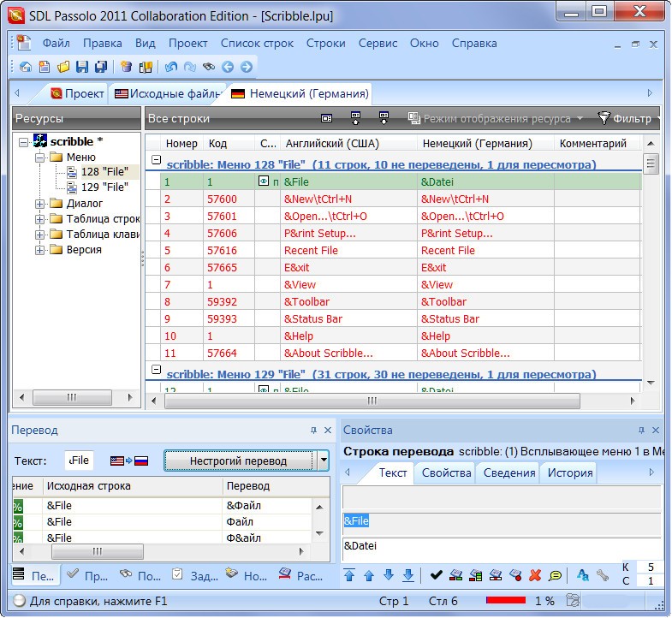Click the blue 'Aa' font icon
Viewport: 672px width, 618px height.
pos(582,575)
